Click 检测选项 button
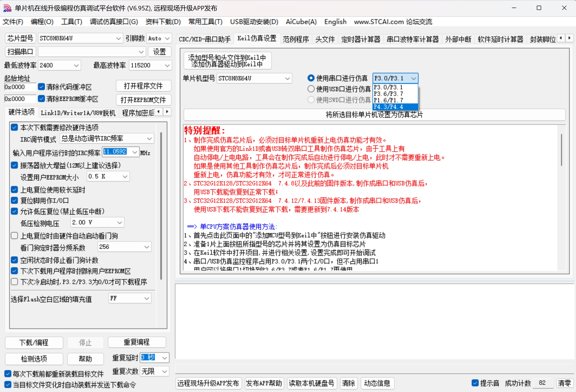Screen dimensions: 576x392 (x=34, y=359)
